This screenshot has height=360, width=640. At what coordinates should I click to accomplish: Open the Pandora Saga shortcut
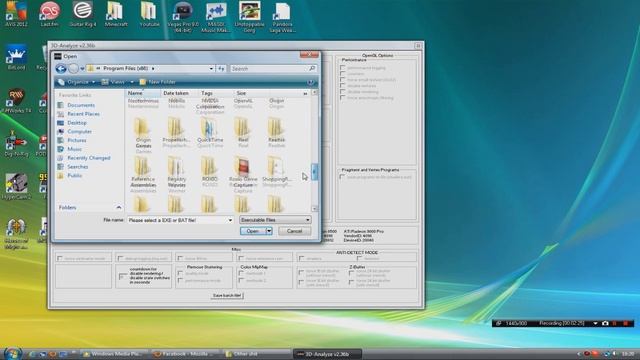coord(282,16)
